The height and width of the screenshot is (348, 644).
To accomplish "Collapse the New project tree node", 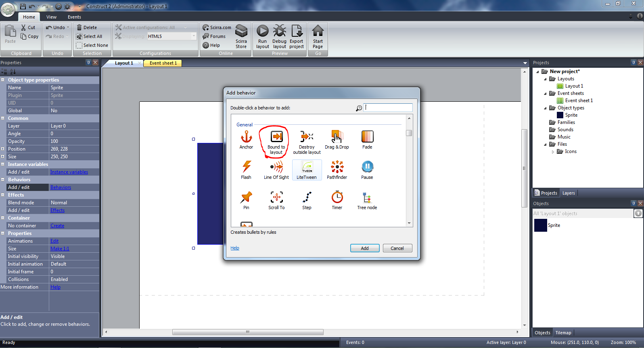I will tap(537, 72).
